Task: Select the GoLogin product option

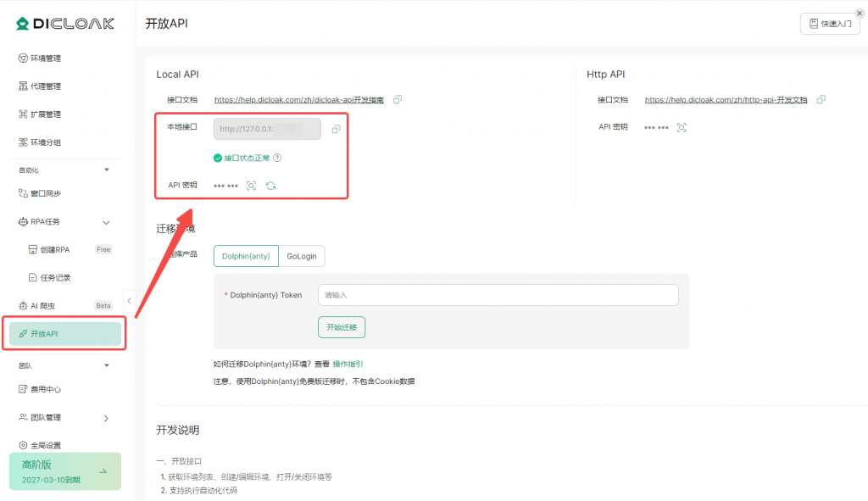Action: point(301,256)
